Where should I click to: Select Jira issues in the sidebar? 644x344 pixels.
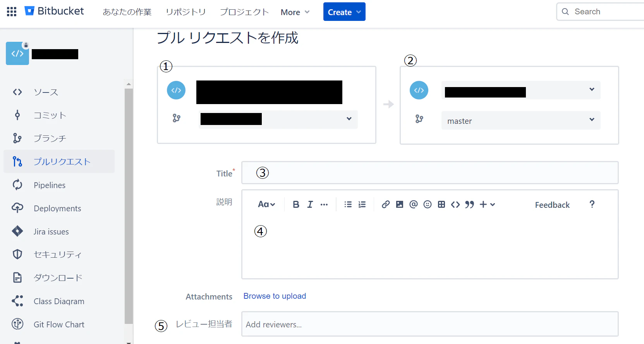(59, 231)
